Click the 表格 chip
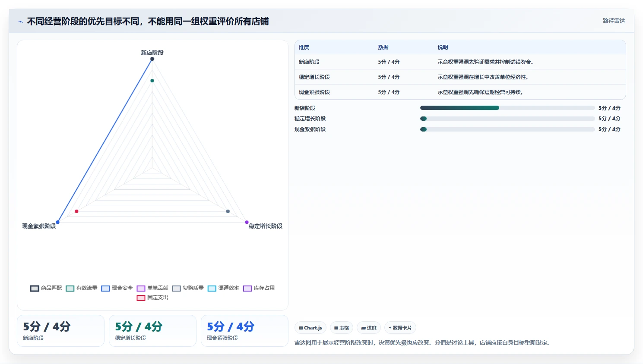The height and width of the screenshot is (364, 643). pyautogui.click(x=342, y=328)
